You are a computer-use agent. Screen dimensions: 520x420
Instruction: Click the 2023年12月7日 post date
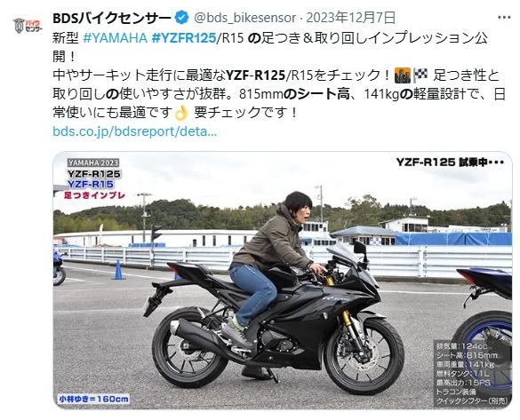coord(350,18)
